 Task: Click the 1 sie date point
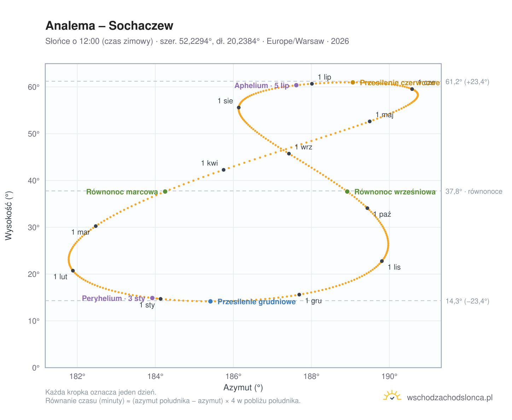click(239, 107)
